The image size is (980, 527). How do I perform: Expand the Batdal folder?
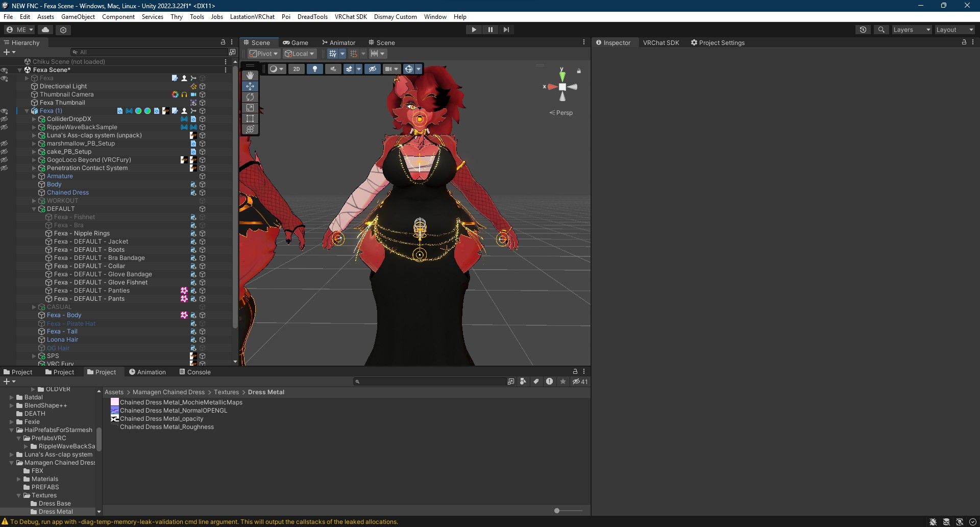pos(12,397)
